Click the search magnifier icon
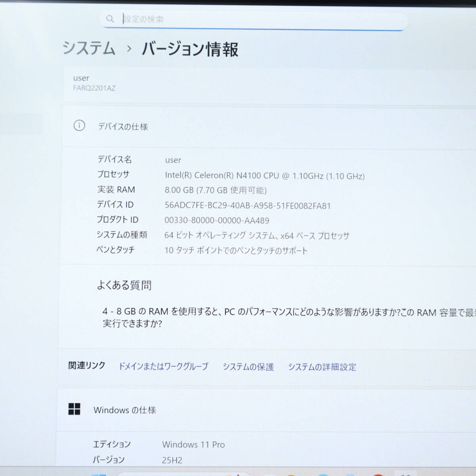This screenshot has width=476, height=476. pyautogui.click(x=110, y=19)
